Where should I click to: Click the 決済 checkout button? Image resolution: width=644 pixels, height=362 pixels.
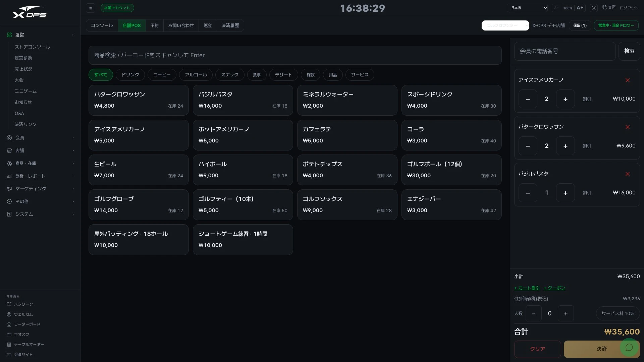pos(602,349)
